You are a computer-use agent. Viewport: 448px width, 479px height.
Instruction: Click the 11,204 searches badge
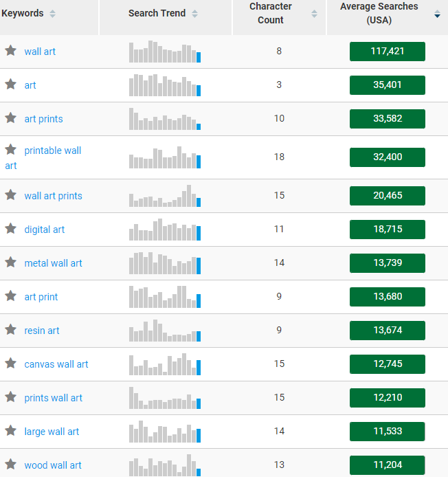pos(388,465)
